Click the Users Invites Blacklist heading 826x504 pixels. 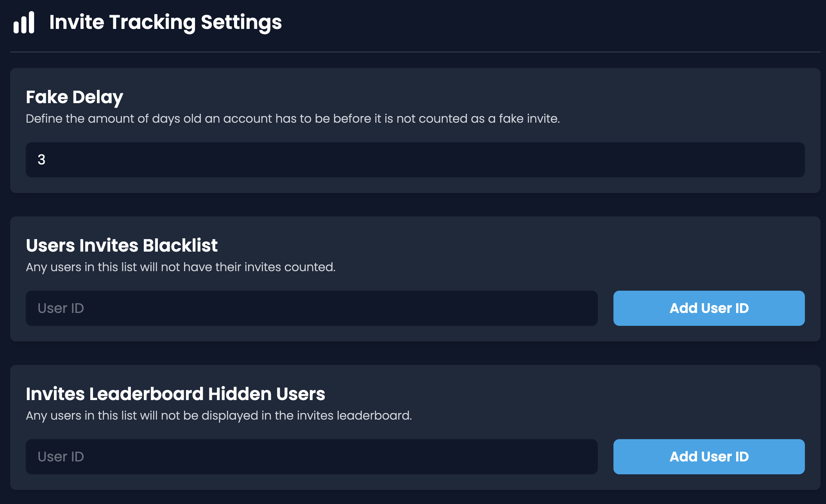click(122, 245)
